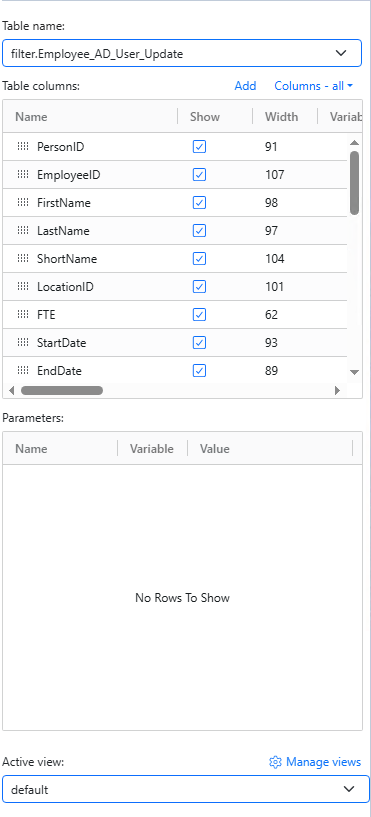Viewport: 371px width, 817px height.
Task: Click width value 91 for PersonID
Action: pos(271,147)
